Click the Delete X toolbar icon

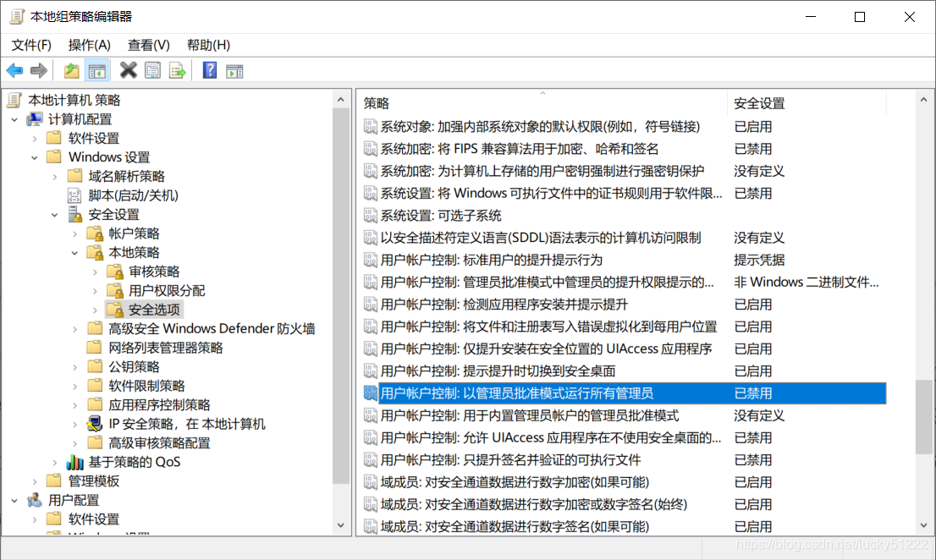pyautogui.click(x=129, y=70)
